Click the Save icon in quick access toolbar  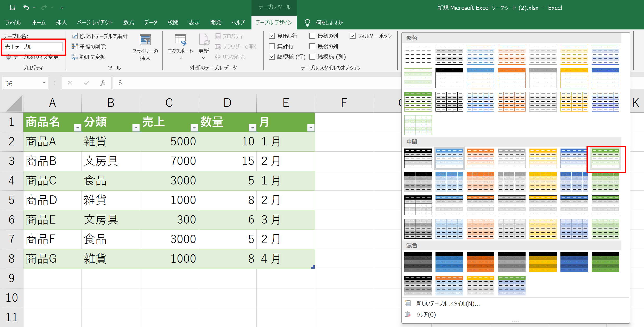(x=12, y=8)
